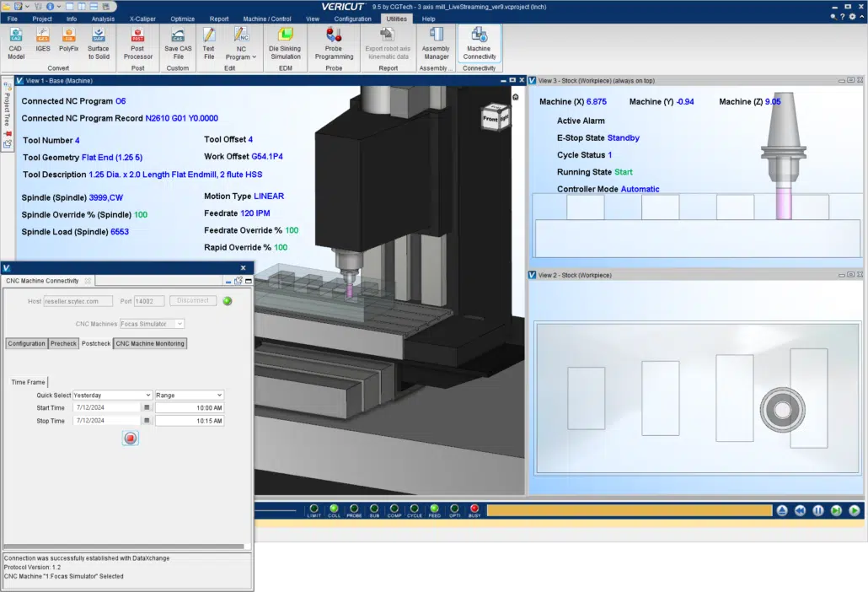Switch to the Precheck tab
The height and width of the screenshot is (592, 868).
coord(64,343)
